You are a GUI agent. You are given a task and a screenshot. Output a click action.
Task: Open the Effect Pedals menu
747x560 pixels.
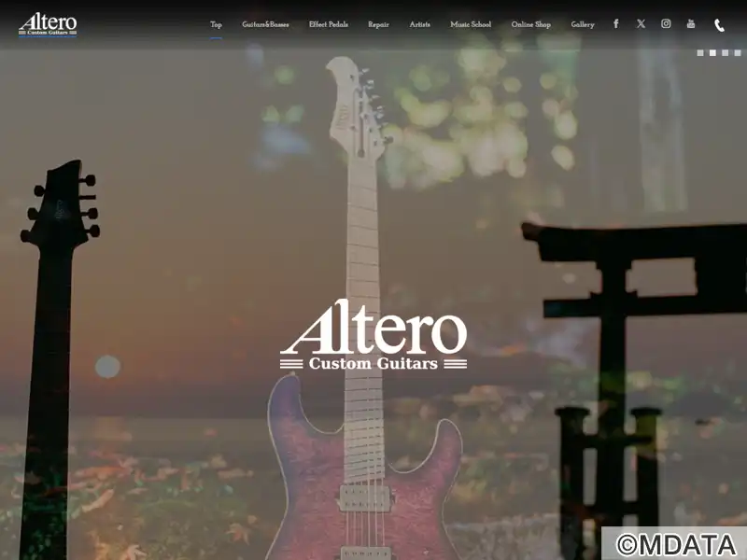(x=329, y=24)
